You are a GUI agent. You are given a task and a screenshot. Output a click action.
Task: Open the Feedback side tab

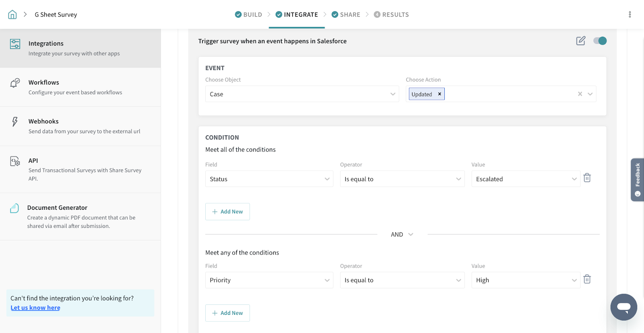click(637, 180)
